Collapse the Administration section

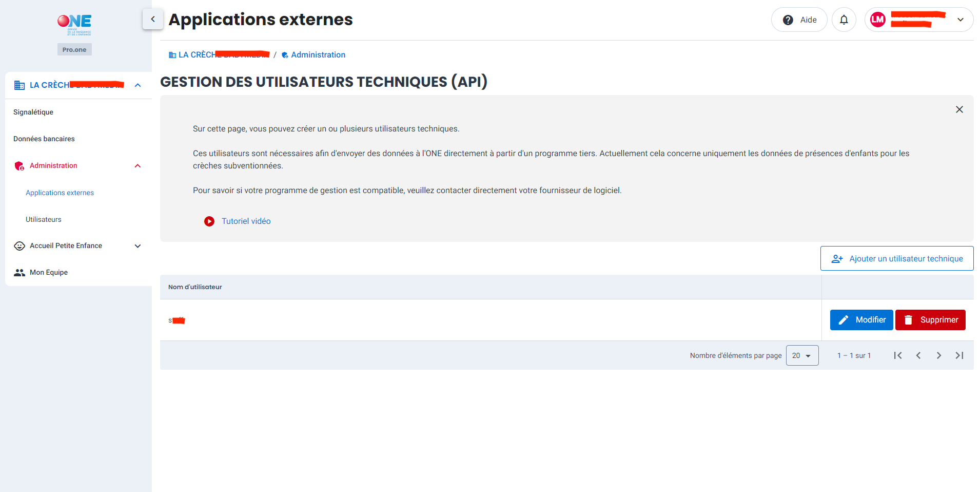(x=137, y=166)
